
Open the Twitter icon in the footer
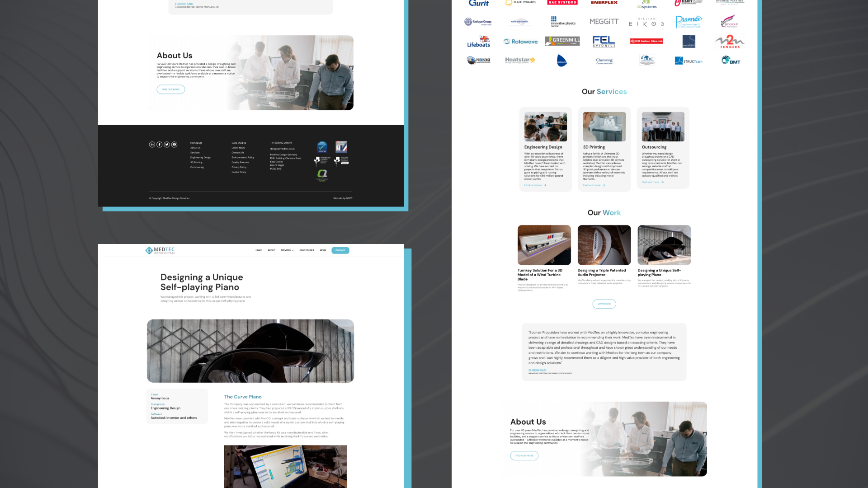tap(167, 145)
